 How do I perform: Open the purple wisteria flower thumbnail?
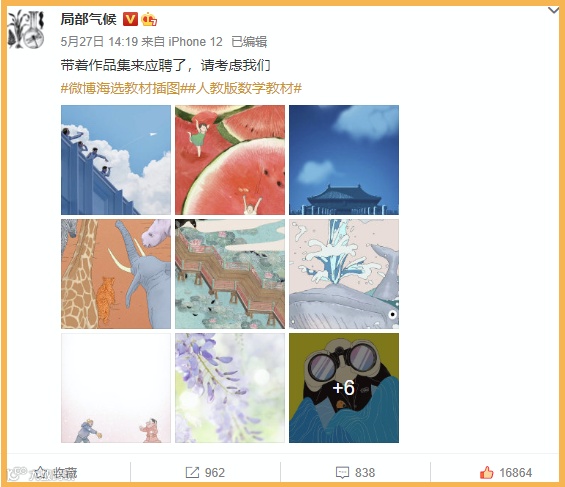(230, 388)
